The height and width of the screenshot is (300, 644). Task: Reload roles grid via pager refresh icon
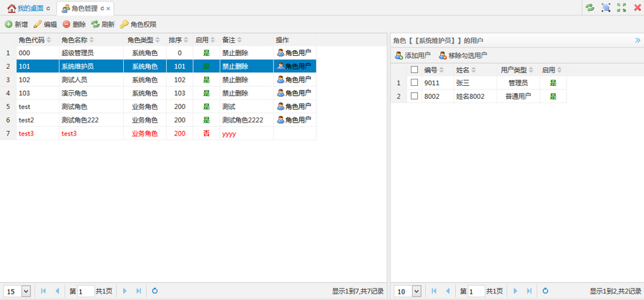155,291
